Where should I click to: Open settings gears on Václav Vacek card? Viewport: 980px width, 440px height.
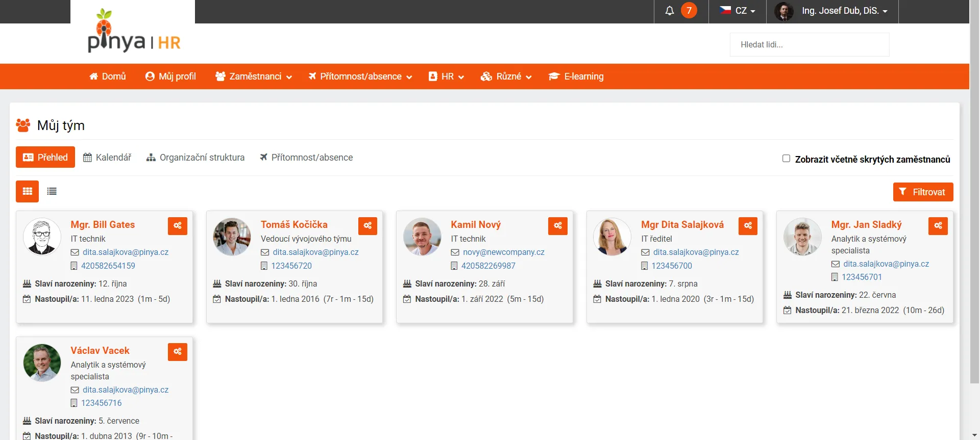(178, 351)
